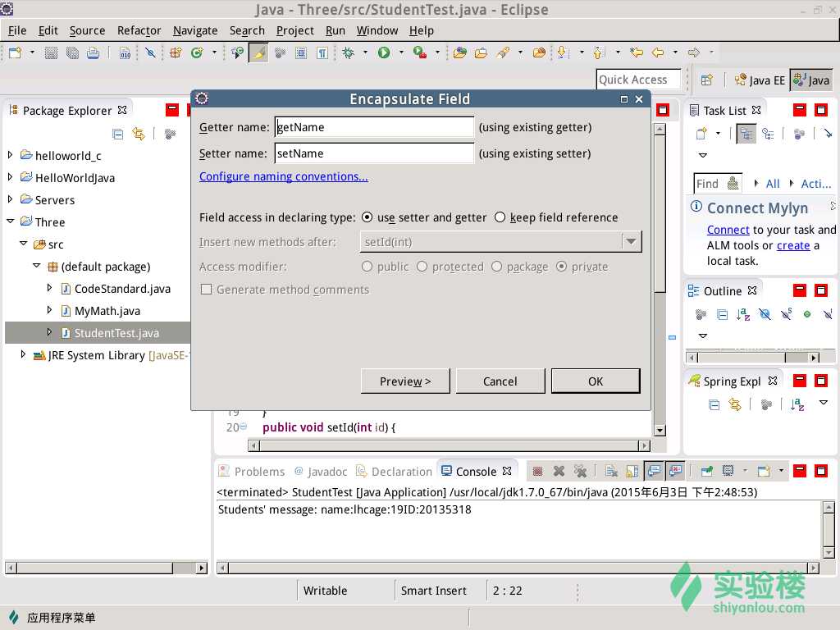Viewport: 840px width, 630px height.
Task: Click the New Java Package icon
Action: click(x=176, y=52)
